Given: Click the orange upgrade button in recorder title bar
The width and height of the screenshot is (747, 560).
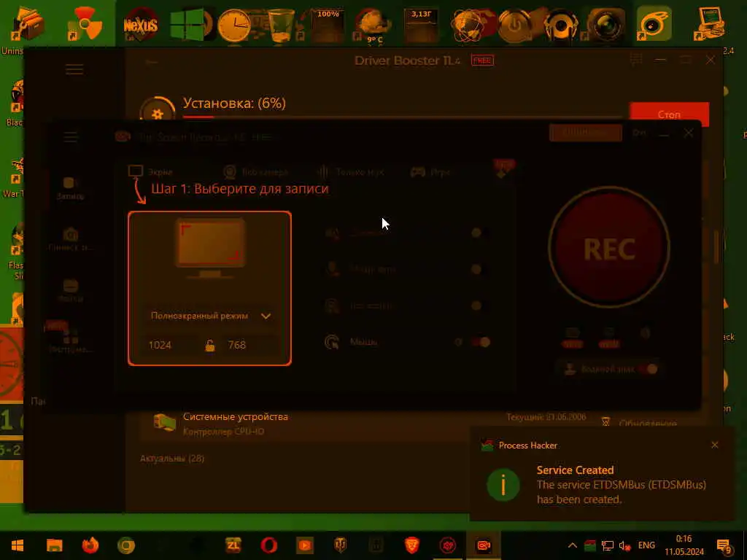Looking at the screenshot, I should 586,133.
